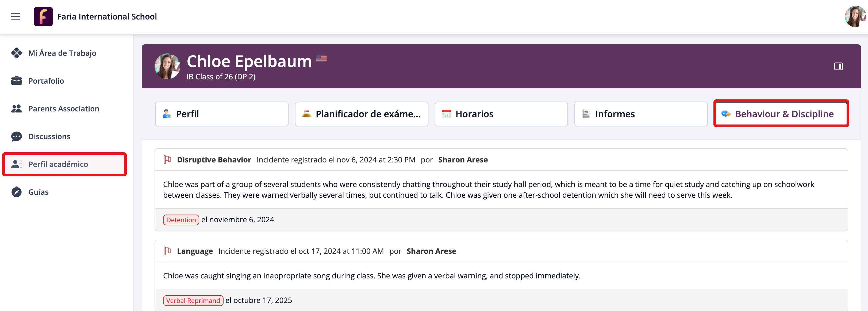The image size is (868, 311).
Task: Open the hamburger navigation menu
Action: click(16, 17)
